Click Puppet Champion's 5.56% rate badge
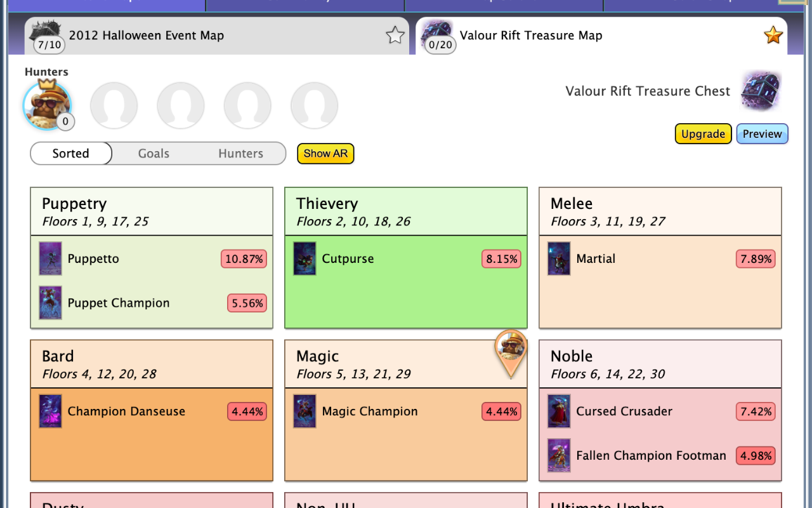The width and height of the screenshot is (812, 508). 247,304
